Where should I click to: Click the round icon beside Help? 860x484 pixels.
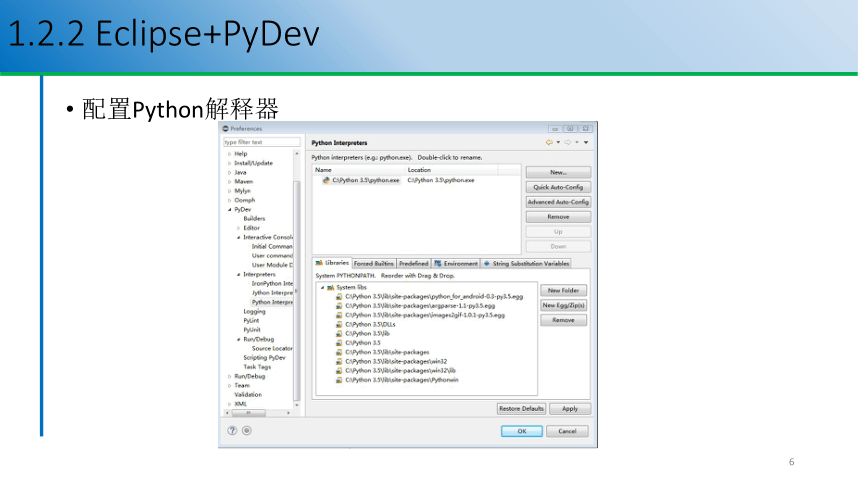[247, 431]
